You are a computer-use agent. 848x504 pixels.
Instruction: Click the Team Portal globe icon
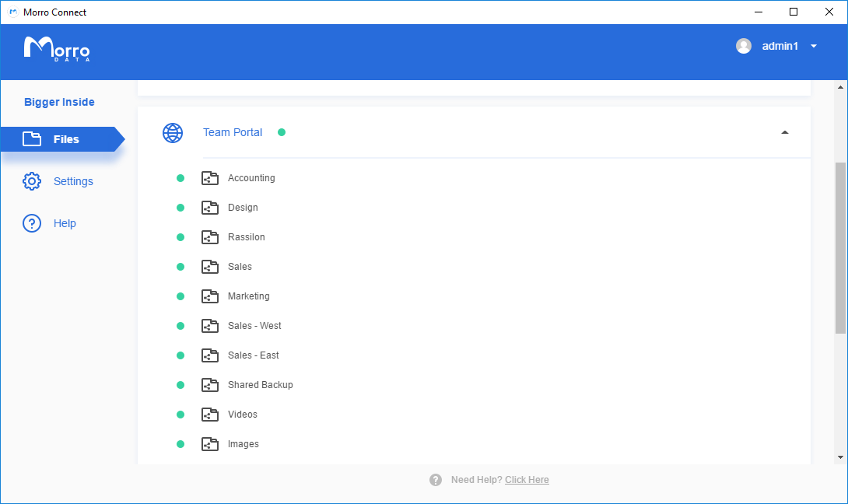click(x=172, y=132)
